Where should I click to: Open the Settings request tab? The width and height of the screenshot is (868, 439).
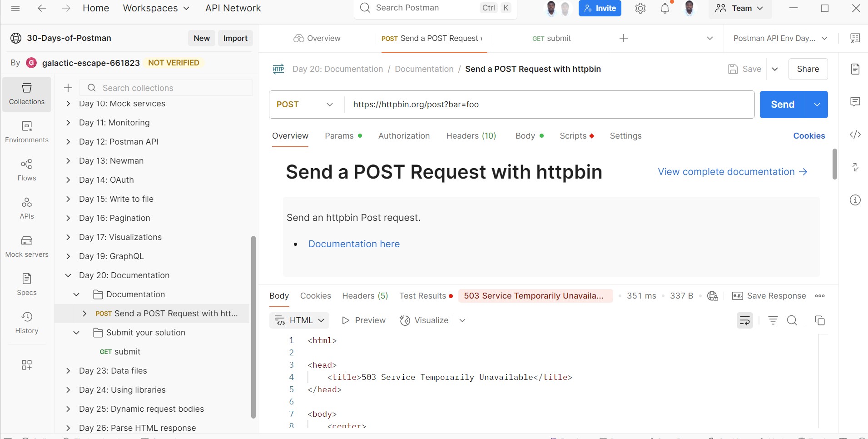point(625,136)
